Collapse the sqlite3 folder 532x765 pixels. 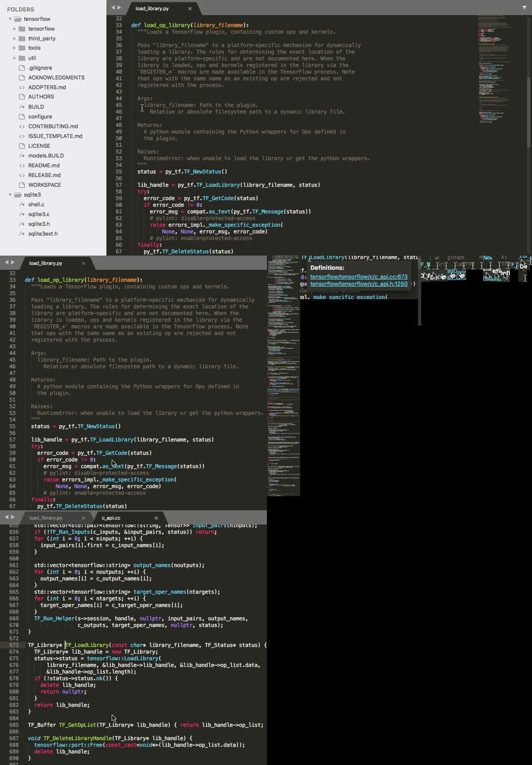[x=10, y=195]
